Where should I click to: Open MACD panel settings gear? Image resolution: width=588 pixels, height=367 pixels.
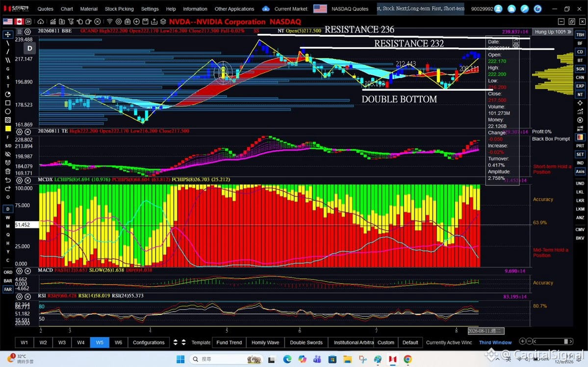[19, 271]
